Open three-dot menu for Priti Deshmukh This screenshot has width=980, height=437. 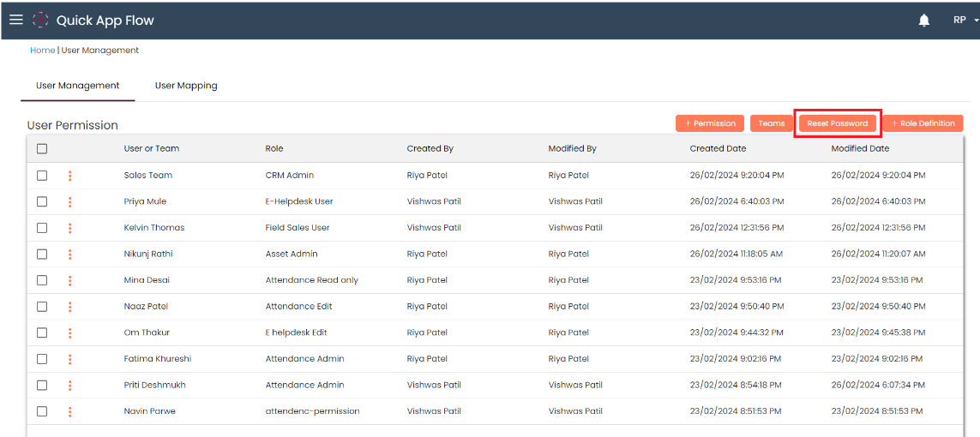69,386
